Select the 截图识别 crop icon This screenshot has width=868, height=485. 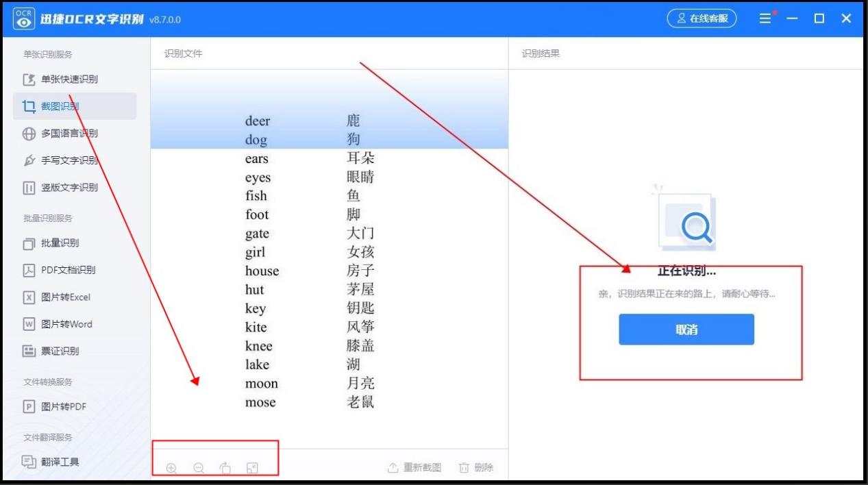point(27,106)
